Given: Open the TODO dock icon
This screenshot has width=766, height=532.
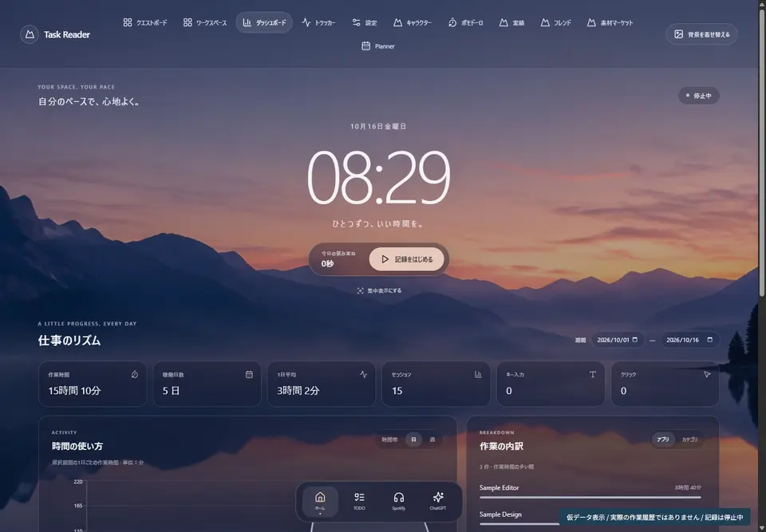Looking at the screenshot, I should point(359,501).
